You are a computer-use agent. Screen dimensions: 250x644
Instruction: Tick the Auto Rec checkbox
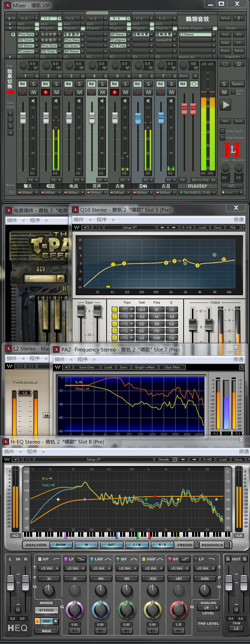pyautogui.click(x=233, y=92)
